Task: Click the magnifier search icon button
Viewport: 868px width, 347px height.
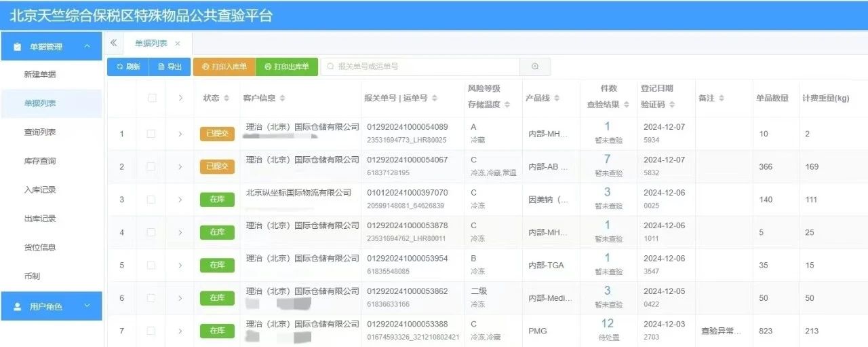Action: click(535, 67)
